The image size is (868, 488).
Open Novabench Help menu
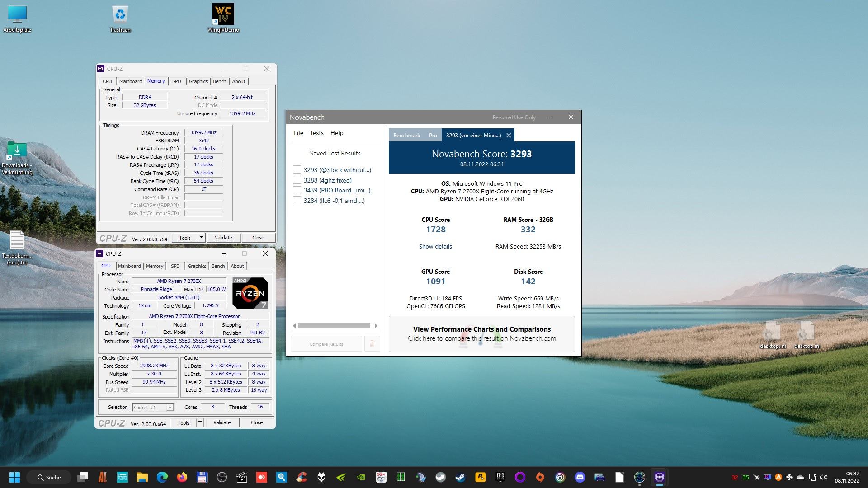(337, 133)
